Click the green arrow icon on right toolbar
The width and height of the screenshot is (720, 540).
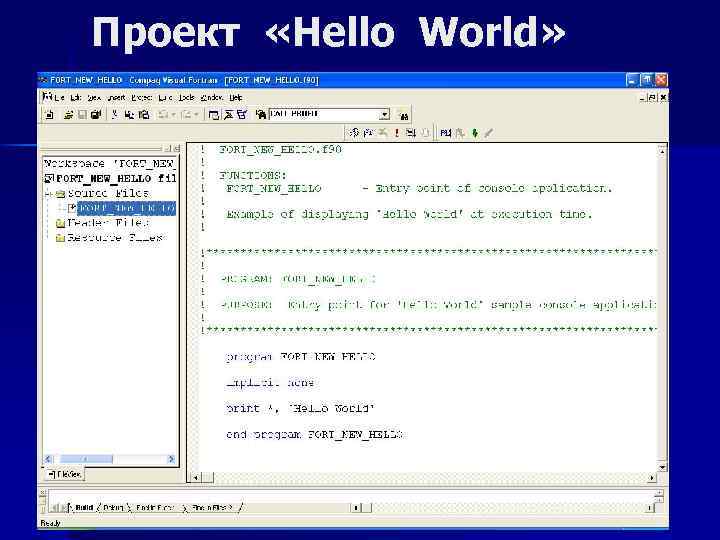coord(475,133)
